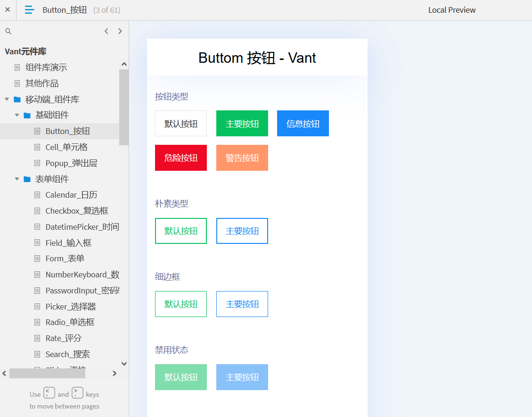Click the page icon beside Search_搜索
Viewport: 532px width, 417px height.
point(37,354)
